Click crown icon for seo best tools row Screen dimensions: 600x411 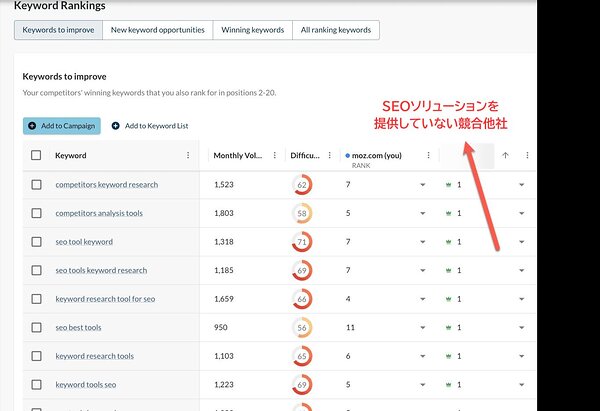(448, 328)
